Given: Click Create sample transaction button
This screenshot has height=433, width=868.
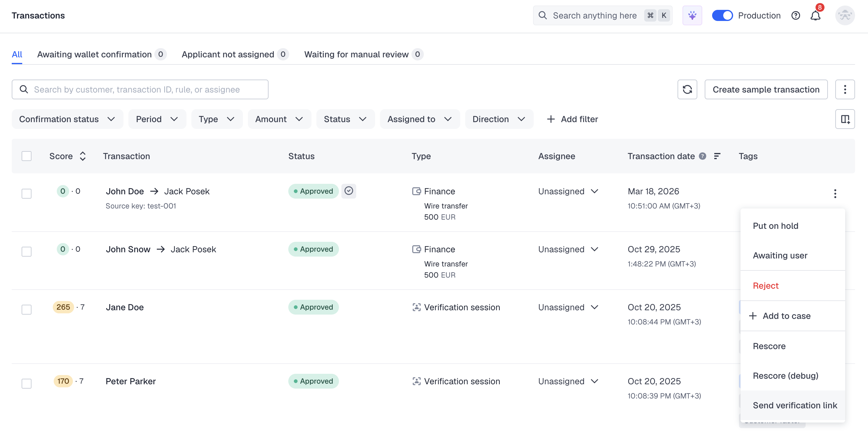Looking at the screenshot, I should [766, 89].
